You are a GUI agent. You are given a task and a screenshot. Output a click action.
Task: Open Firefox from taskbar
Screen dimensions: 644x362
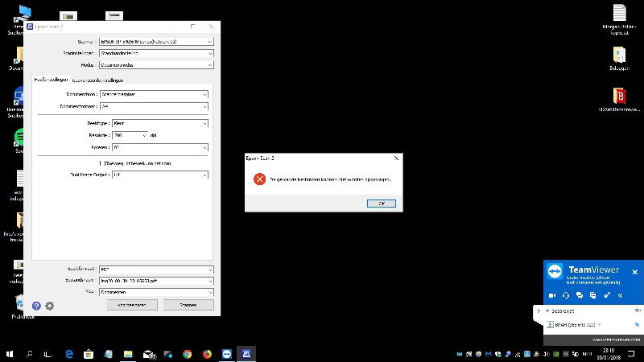(x=207, y=354)
